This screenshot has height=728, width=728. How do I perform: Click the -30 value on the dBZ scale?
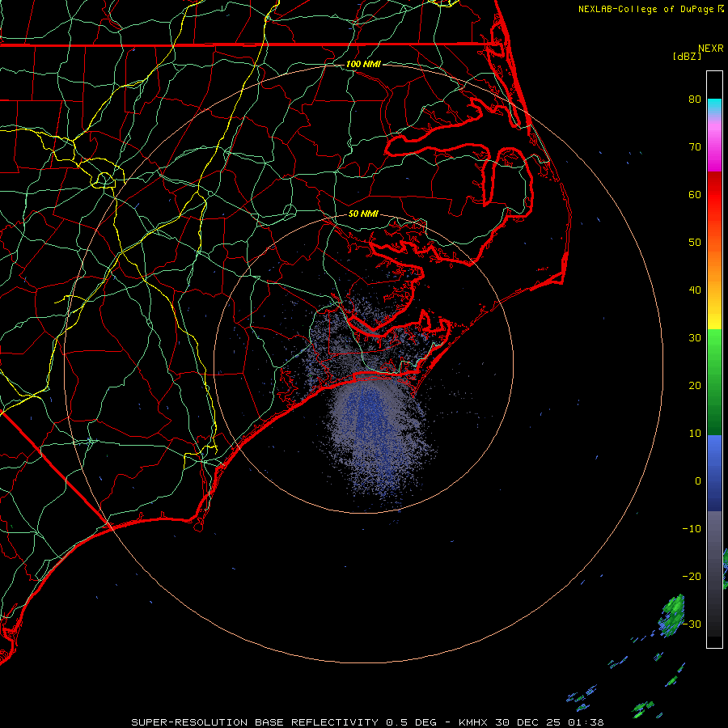tap(692, 624)
